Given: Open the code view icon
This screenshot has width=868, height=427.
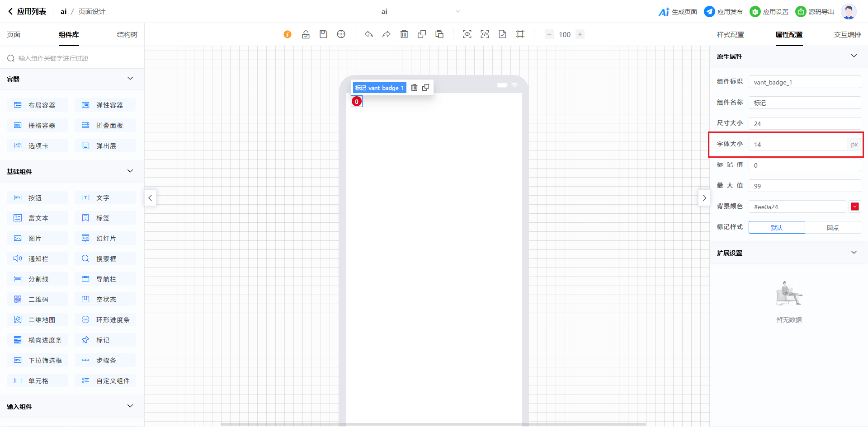Looking at the screenshot, I should point(485,34).
